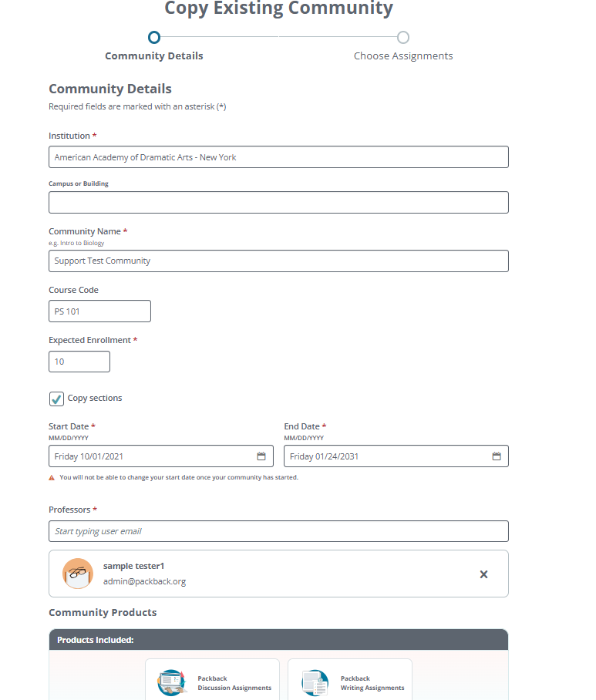Image resolution: width=596 pixels, height=700 pixels.
Task: Expand the Products Included section header
Action: click(278, 639)
